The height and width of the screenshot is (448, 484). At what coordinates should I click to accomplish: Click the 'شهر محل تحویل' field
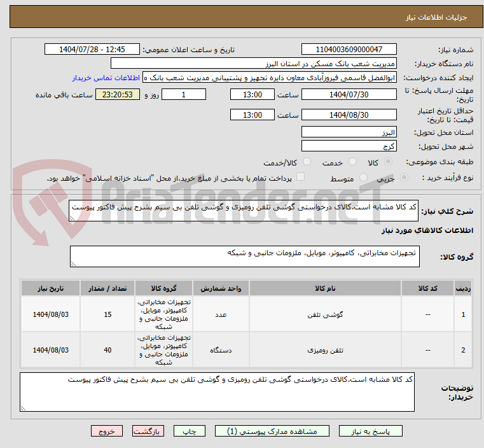point(349,146)
